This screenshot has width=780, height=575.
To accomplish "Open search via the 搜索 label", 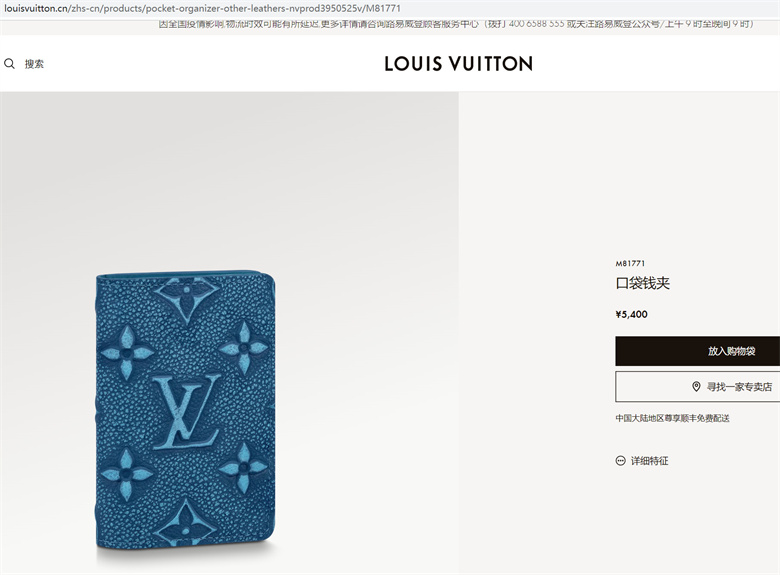I will click(34, 64).
